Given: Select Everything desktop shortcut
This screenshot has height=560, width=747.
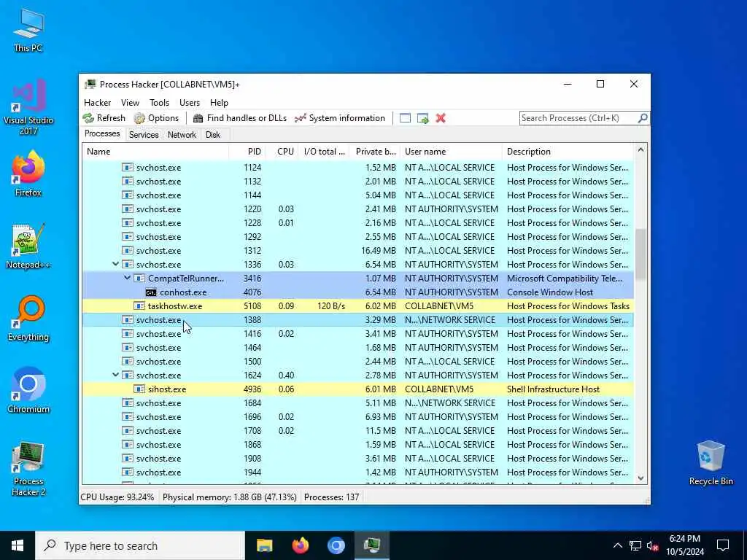Looking at the screenshot, I should 28,319.
